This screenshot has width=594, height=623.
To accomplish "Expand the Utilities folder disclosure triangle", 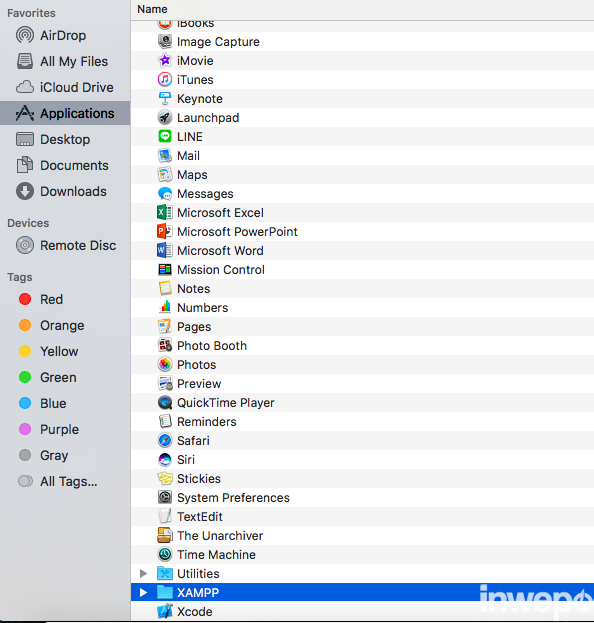I will point(143,573).
